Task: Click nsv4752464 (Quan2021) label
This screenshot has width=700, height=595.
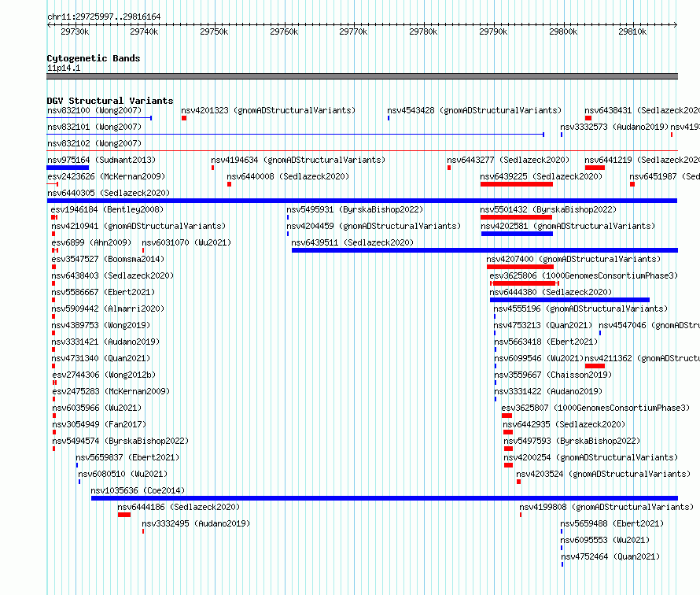Action: coord(610,556)
